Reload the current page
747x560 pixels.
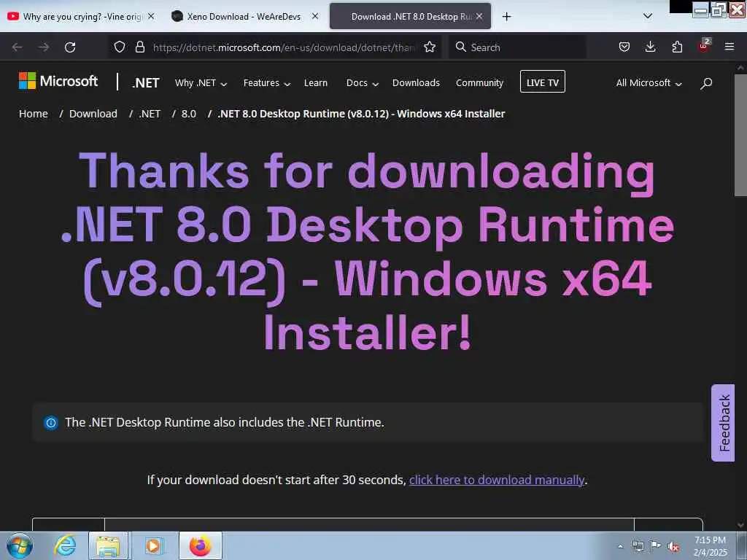click(70, 47)
